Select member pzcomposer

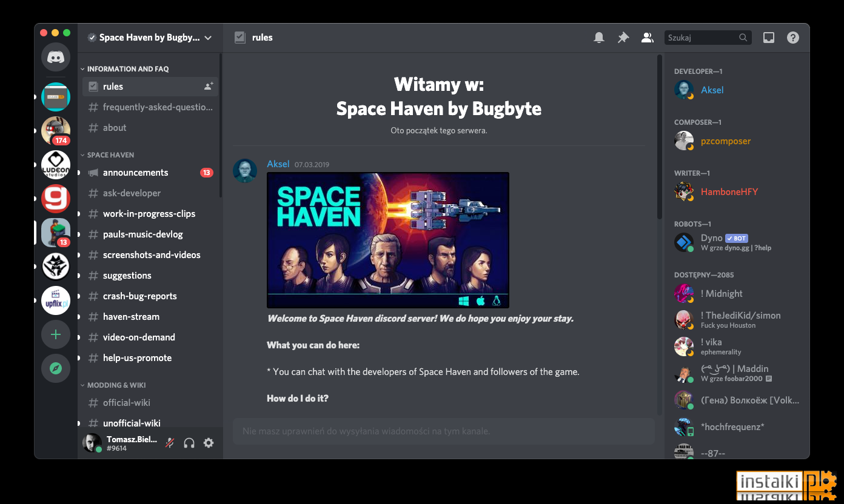[737, 141]
